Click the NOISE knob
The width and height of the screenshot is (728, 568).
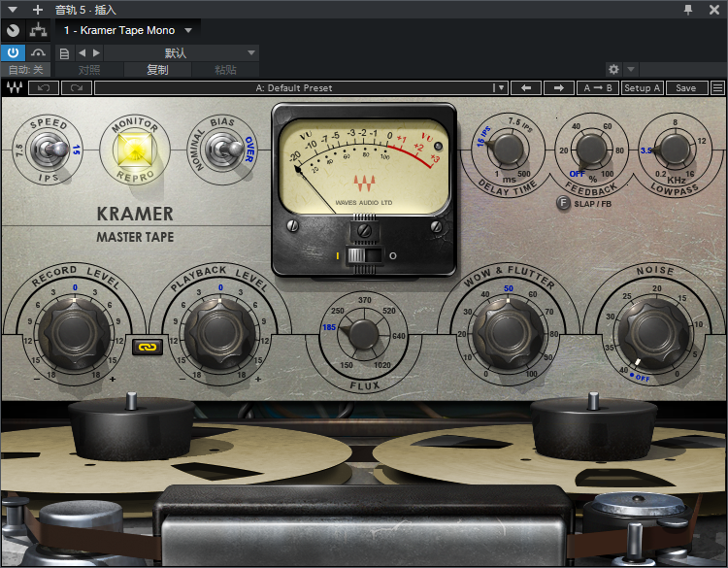[x=654, y=333]
